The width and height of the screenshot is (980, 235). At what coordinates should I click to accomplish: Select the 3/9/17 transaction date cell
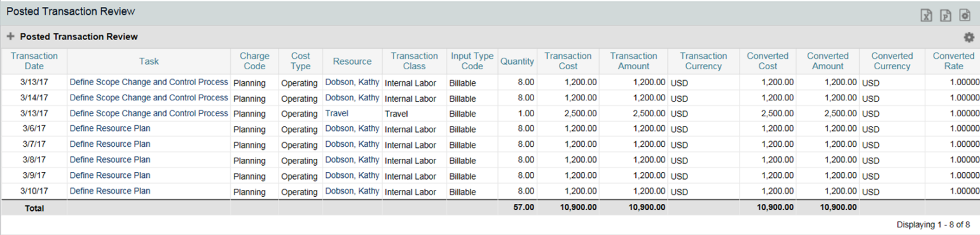point(34,175)
